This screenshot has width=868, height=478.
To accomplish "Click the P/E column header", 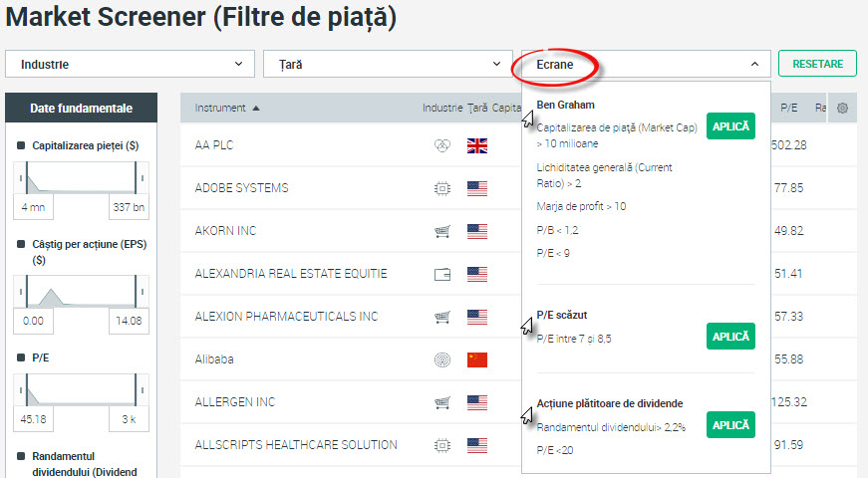I will click(x=789, y=108).
